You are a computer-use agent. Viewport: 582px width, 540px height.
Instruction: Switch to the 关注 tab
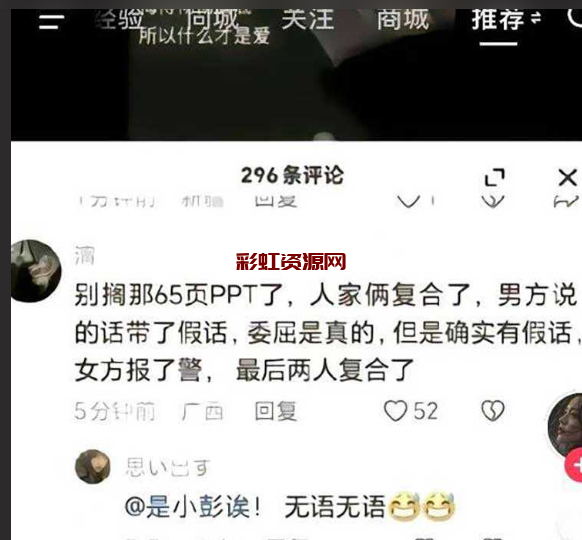click(x=307, y=19)
